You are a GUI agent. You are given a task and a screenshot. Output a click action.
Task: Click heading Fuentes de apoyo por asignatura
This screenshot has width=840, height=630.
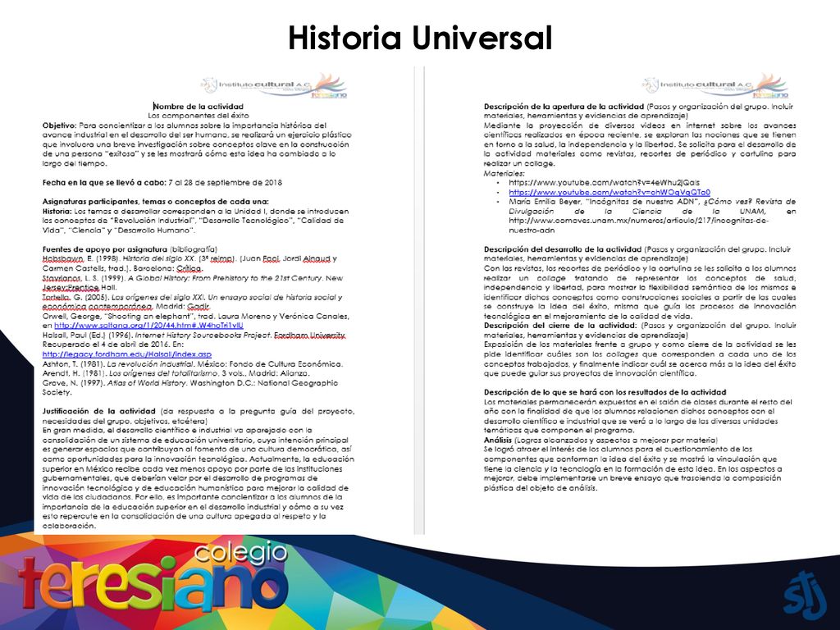coord(105,249)
